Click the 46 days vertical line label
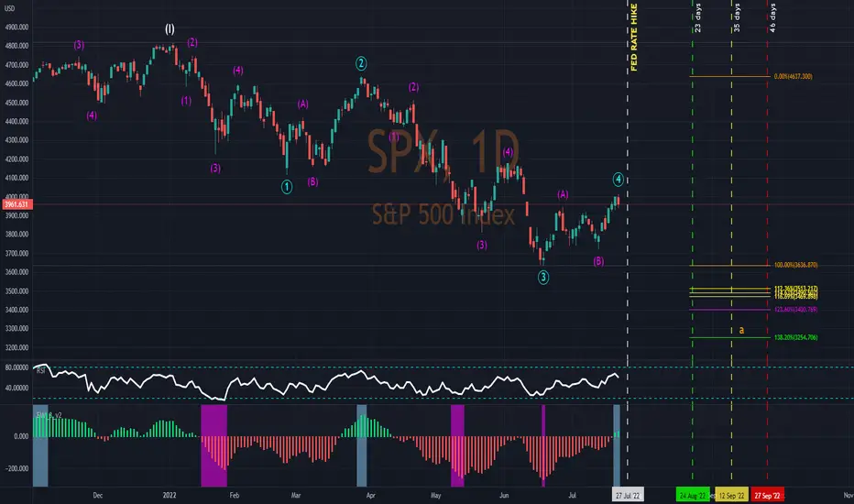The image size is (854, 504). coord(772,18)
